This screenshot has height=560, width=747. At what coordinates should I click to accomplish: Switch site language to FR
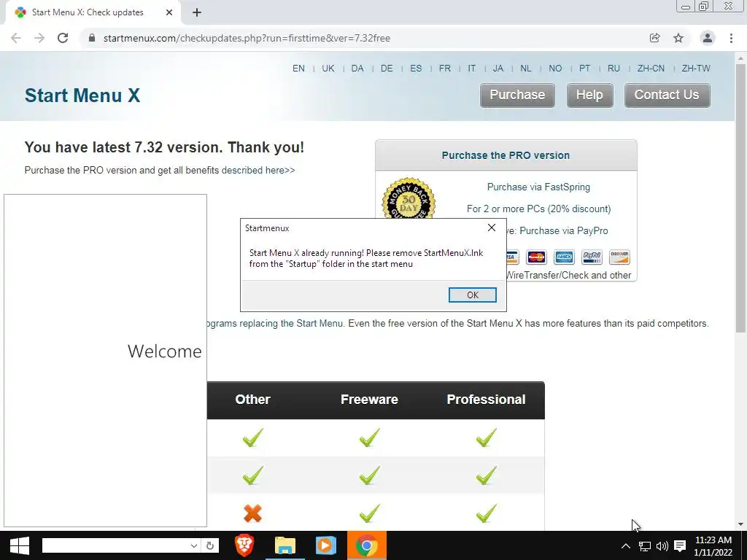click(445, 69)
